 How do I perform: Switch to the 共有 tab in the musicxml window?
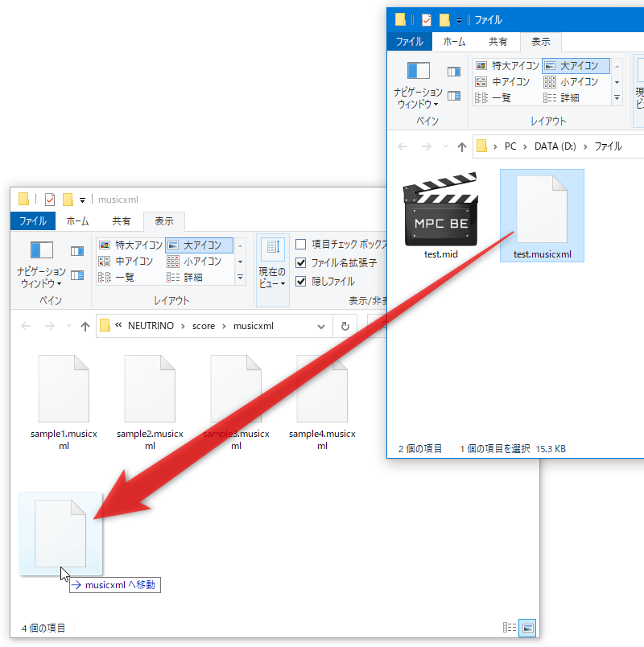tap(122, 221)
